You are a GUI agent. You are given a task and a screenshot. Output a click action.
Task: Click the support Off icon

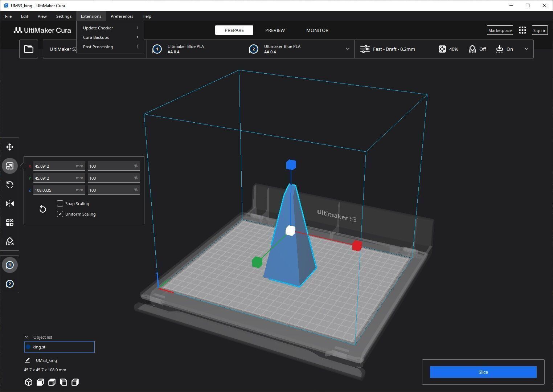tap(472, 49)
